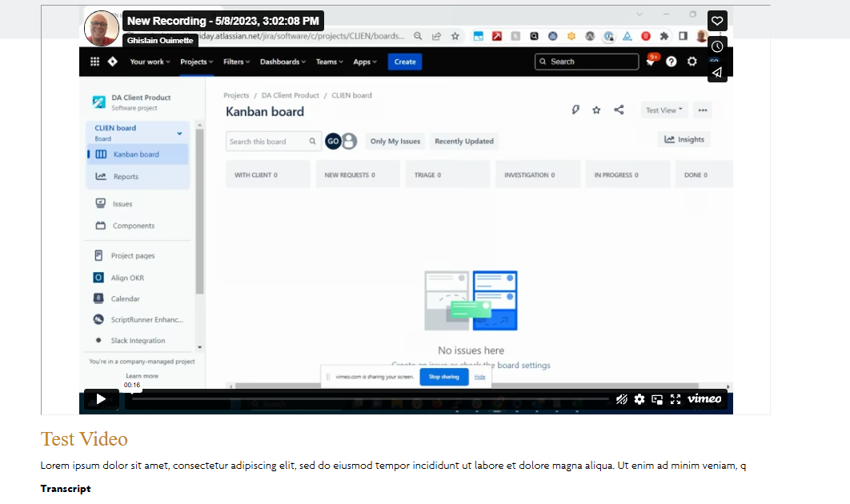
Task: Open Ghislain Ouimette's profile avatar
Action: [x=102, y=28]
